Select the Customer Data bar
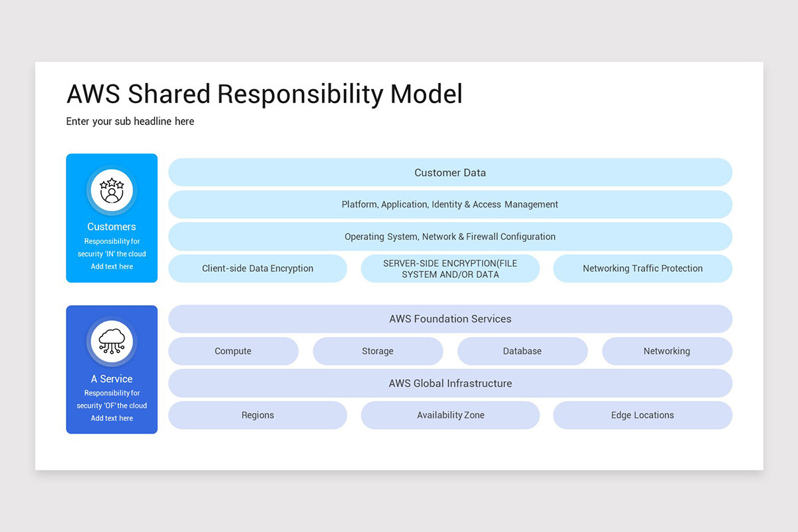Image resolution: width=798 pixels, height=532 pixels. point(450,172)
